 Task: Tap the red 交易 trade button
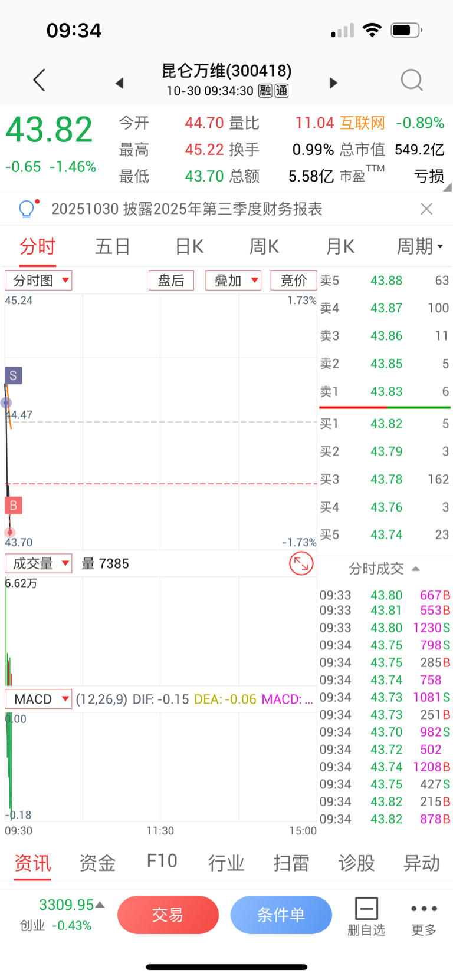168,915
